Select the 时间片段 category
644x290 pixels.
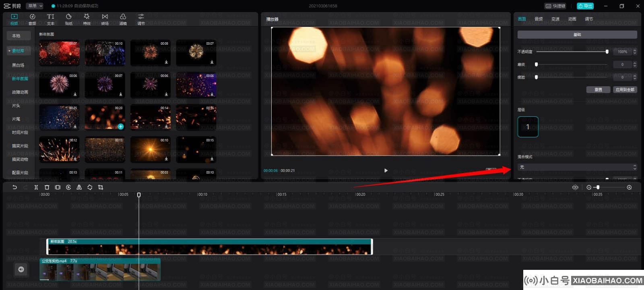click(x=20, y=133)
